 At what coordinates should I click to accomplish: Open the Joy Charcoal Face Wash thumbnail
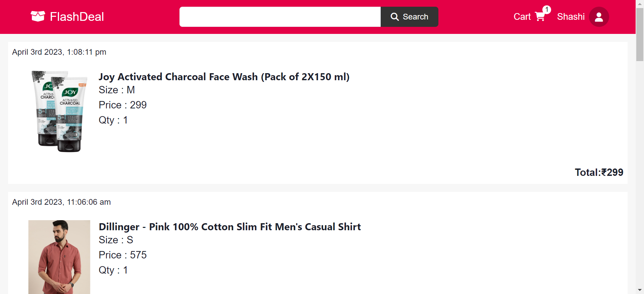(x=59, y=111)
